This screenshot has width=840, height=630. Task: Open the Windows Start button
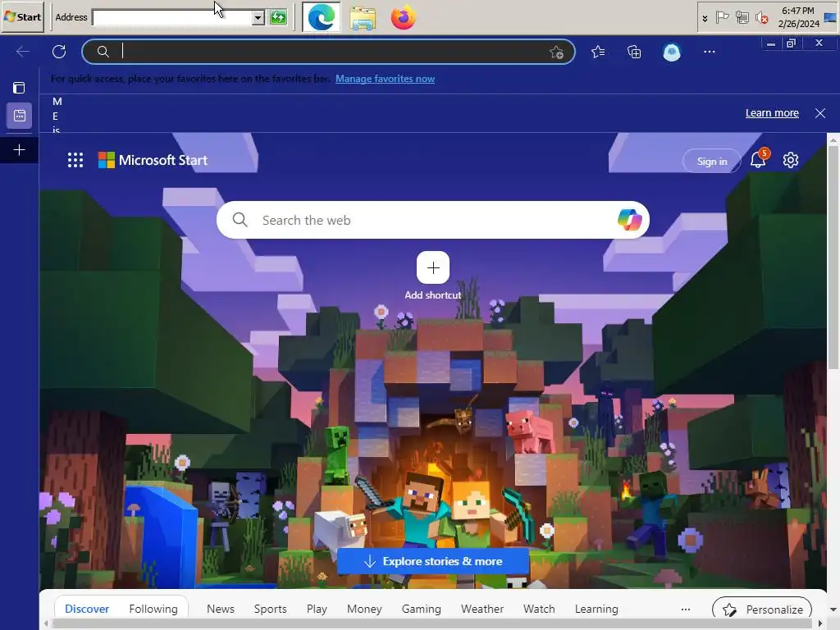coord(22,17)
